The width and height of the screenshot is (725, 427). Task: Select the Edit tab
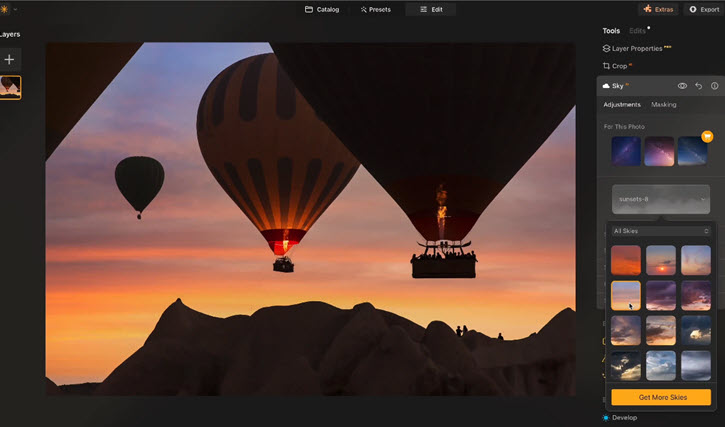tap(431, 9)
